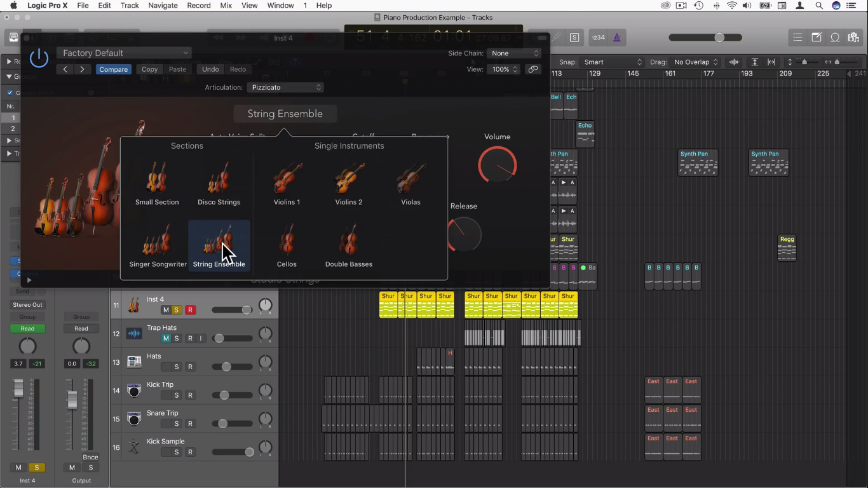Open the Side Chain dropdown
The height and width of the screenshot is (488, 868).
click(514, 53)
